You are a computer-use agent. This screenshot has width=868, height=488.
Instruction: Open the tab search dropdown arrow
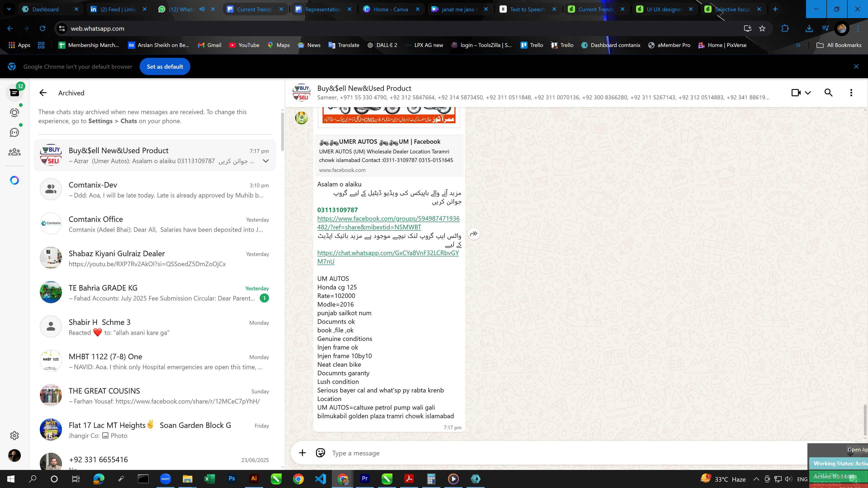pyautogui.click(x=9, y=9)
